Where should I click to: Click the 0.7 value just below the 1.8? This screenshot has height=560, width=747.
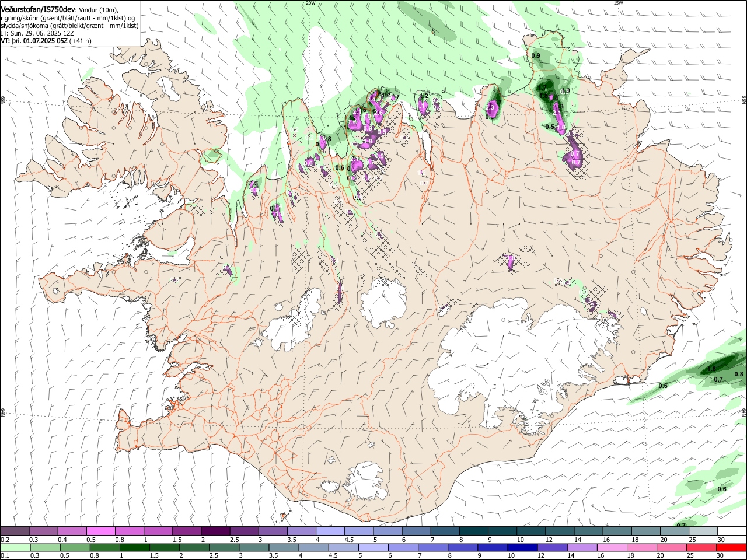point(718,379)
